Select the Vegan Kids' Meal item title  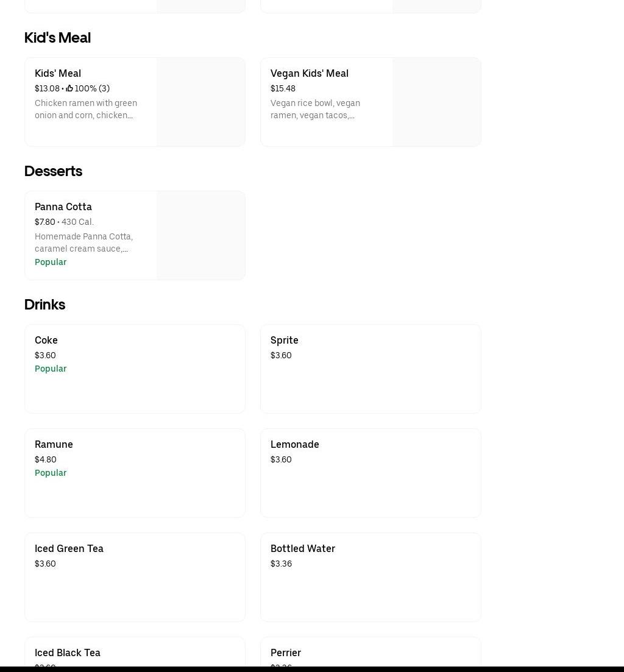[x=309, y=73]
